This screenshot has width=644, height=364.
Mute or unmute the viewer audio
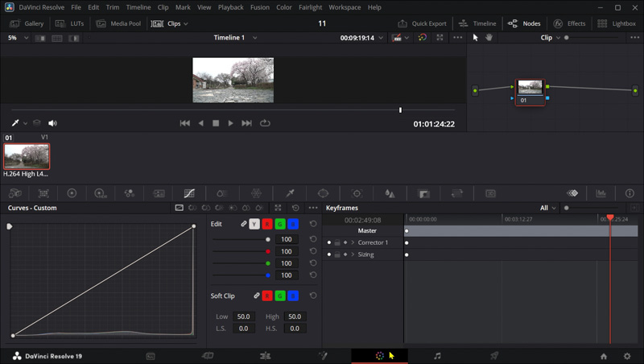tap(52, 123)
